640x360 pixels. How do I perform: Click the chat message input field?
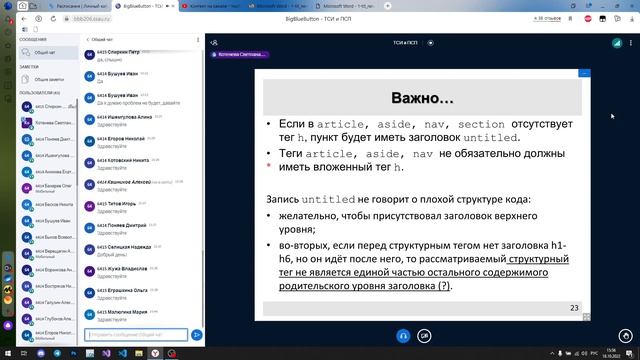[x=136, y=335]
